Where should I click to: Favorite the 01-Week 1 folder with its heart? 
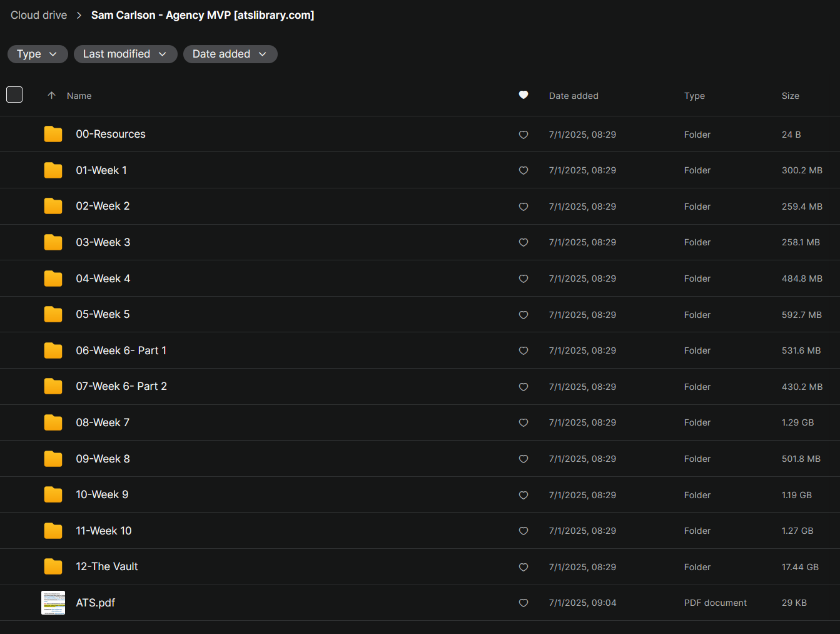pos(524,170)
